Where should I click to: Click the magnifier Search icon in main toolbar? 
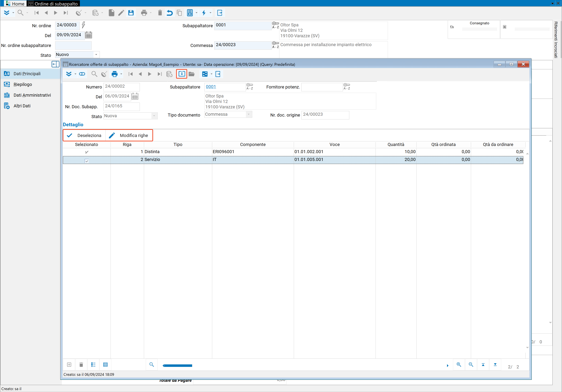pos(21,13)
